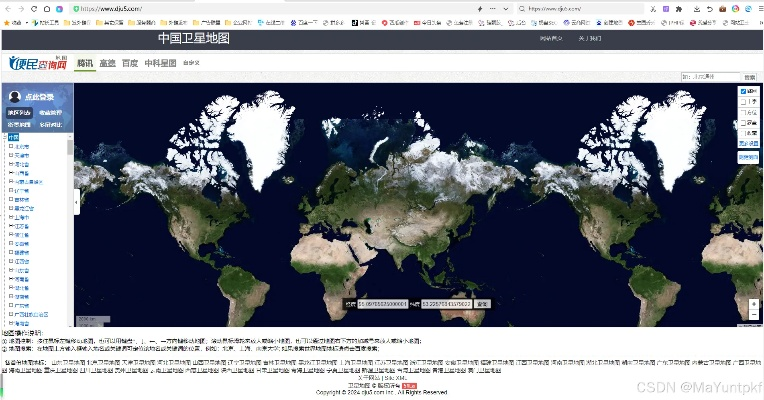Click the yellow bookmarks star icon
This screenshot has width=764, height=400.
6,22
